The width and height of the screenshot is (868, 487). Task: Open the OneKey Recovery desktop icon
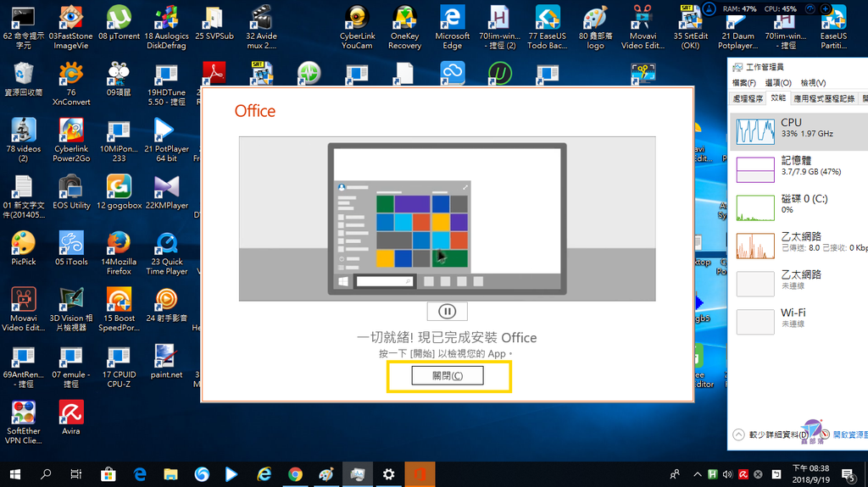pyautogui.click(x=404, y=26)
